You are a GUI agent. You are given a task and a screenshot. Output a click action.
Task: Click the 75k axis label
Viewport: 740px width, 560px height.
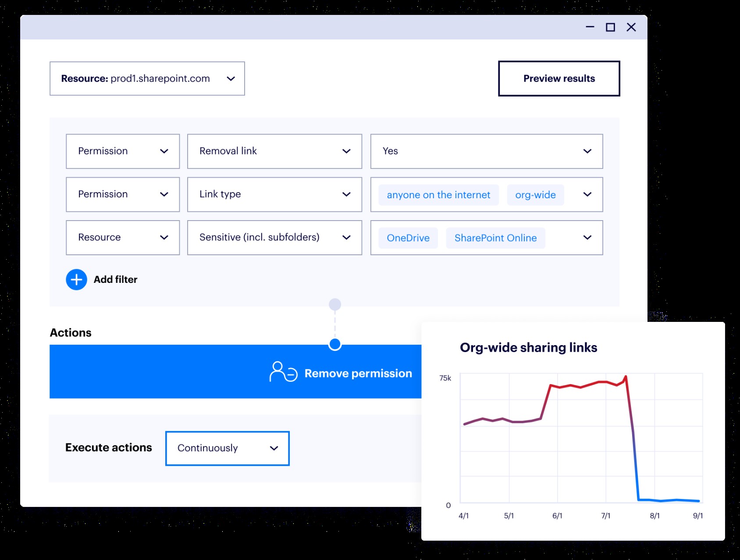(x=445, y=378)
